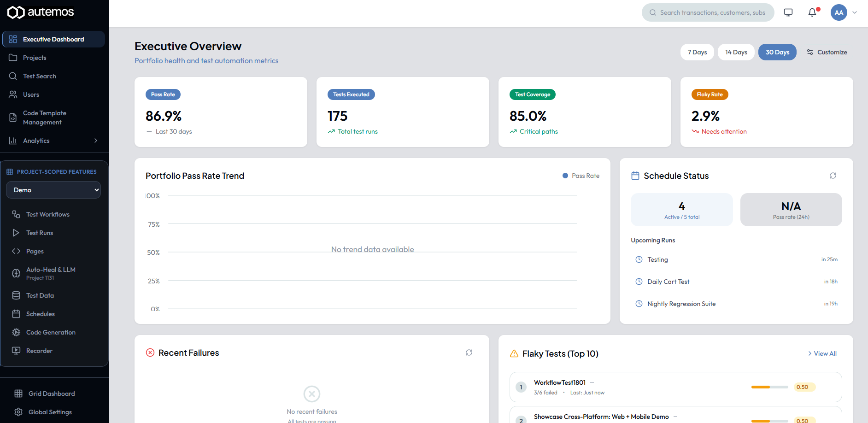Viewport: 868px width, 423px height.
Task: Click the Pages code brackets icon
Action: [x=16, y=251]
